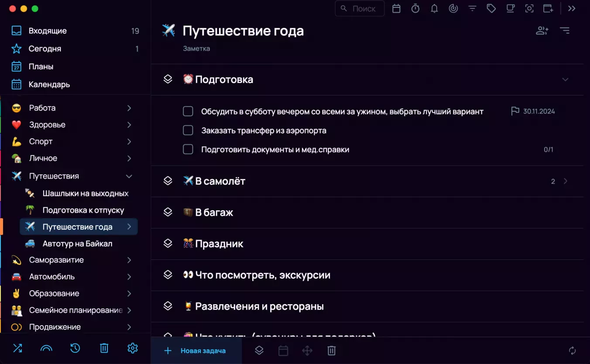Image resolution: width=590 pixels, height=364 pixels.
Task: Collapse the Путешествия folder chevron
Action: (x=129, y=176)
